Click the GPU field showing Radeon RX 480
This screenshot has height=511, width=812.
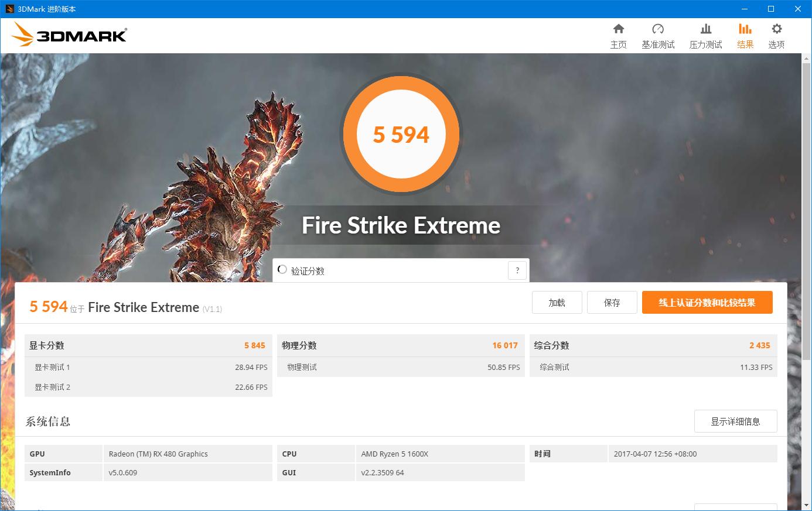[187, 454]
